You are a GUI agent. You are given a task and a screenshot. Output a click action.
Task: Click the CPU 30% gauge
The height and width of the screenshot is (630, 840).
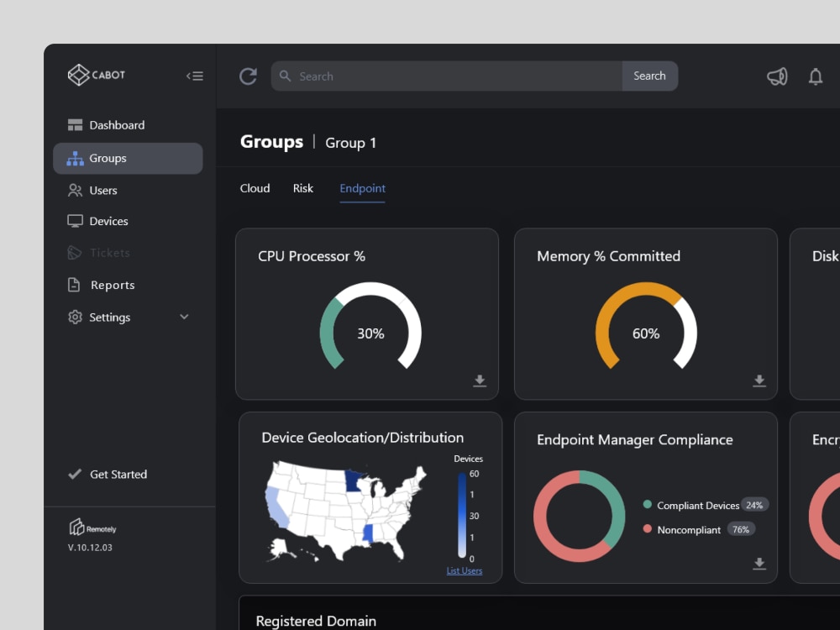(x=370, y=326)
